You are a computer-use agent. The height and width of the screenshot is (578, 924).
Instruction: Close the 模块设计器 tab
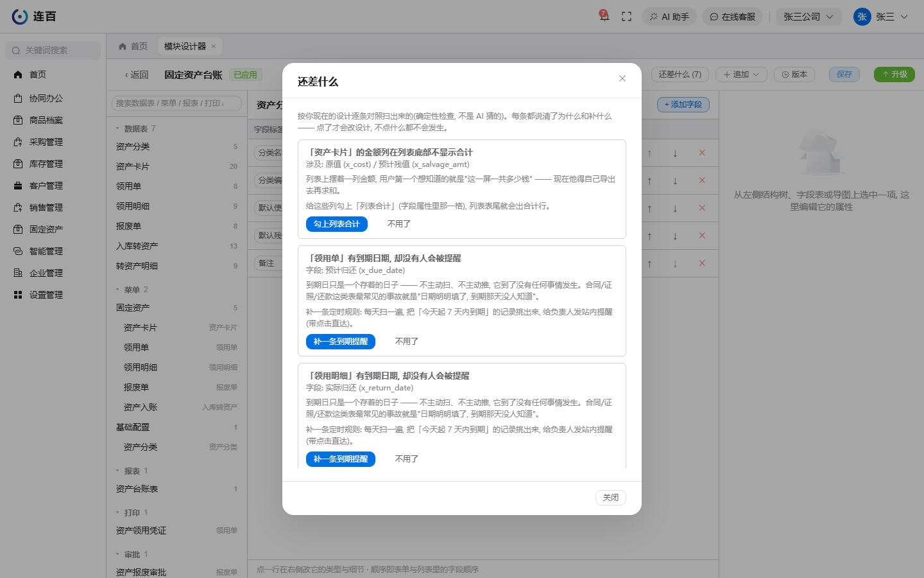click(x=214, y=46)
